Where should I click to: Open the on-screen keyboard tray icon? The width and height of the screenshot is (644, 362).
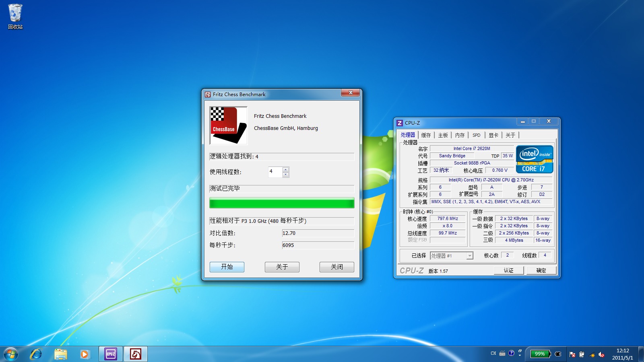502,354
